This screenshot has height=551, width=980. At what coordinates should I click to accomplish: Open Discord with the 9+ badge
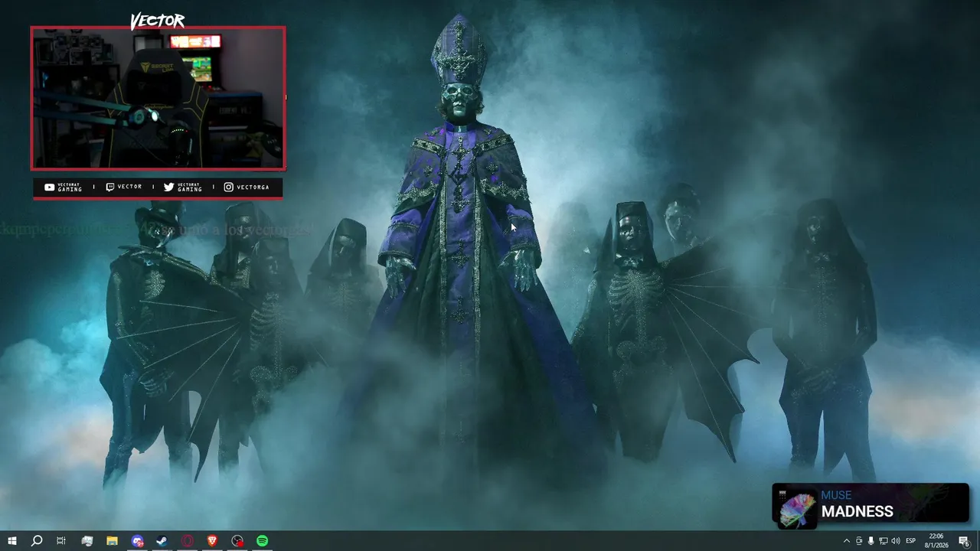click(137, 541)
